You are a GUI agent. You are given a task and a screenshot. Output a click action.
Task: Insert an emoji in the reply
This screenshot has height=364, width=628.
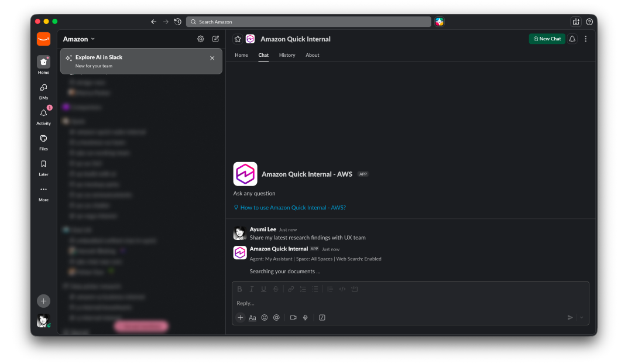tap(265, 318)
